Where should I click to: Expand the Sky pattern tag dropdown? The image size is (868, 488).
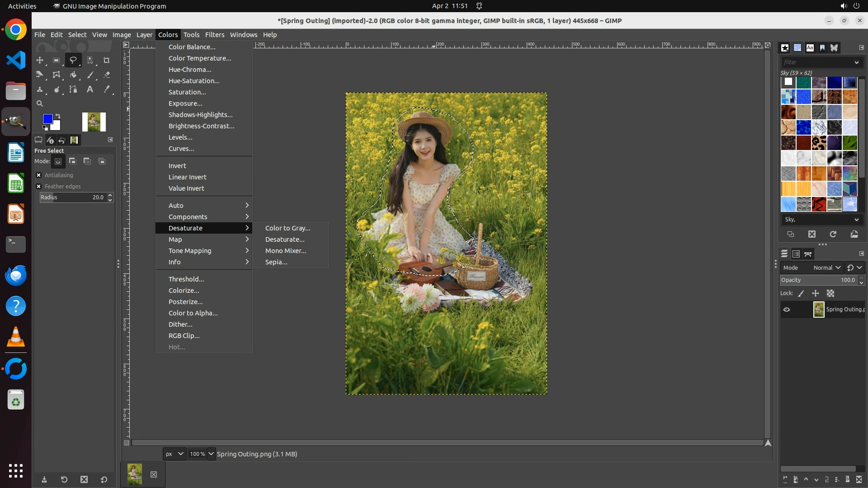856,220
